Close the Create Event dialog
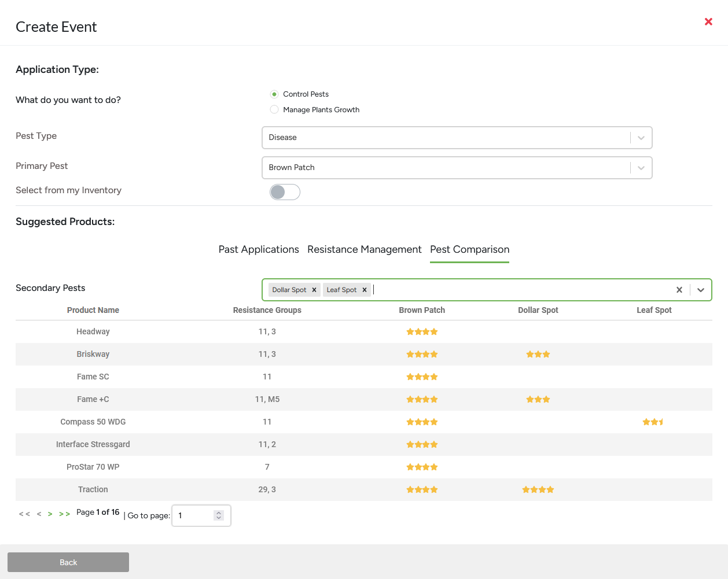 (708, 22)
